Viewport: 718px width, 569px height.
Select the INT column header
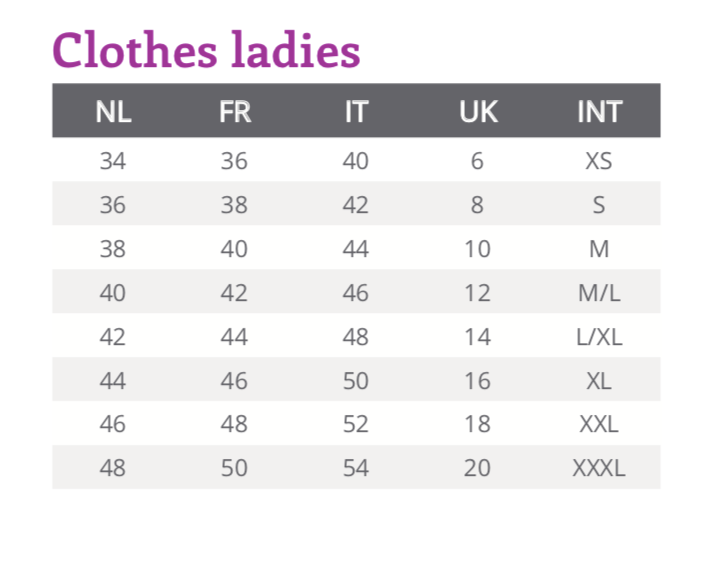pyautogui.click(x=599, y=112)
